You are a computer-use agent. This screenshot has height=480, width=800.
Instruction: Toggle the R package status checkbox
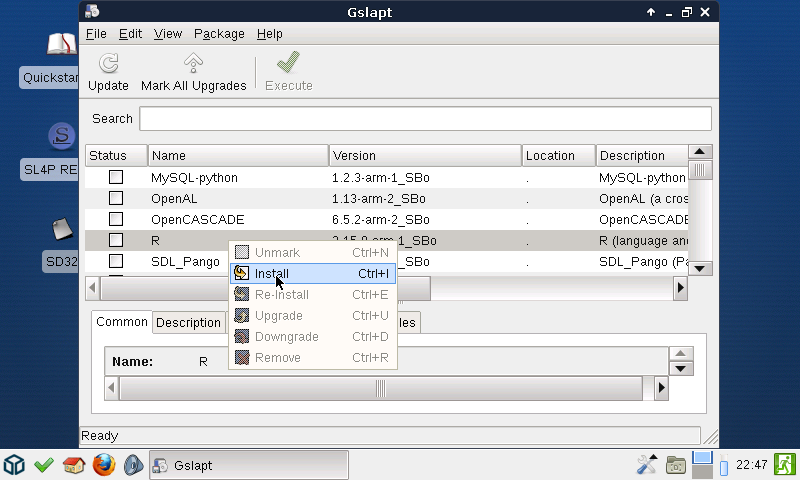pos(116,240)
